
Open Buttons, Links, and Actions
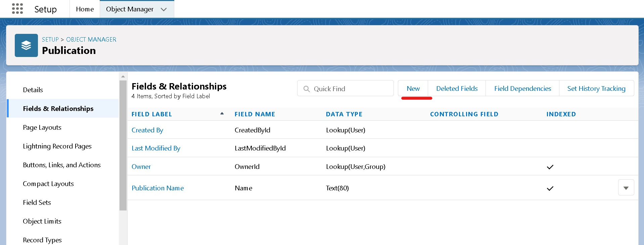(x=62, y=165)
